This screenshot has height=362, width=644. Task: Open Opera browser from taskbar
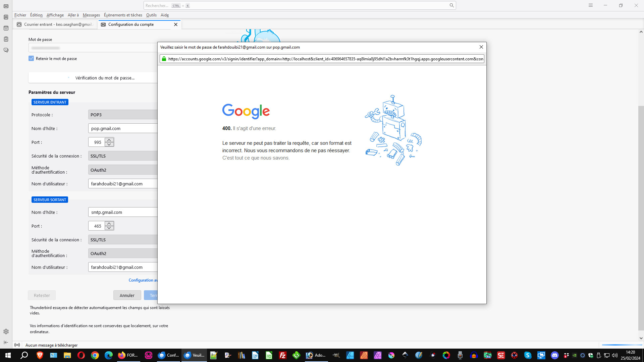[x=81, y=355]
